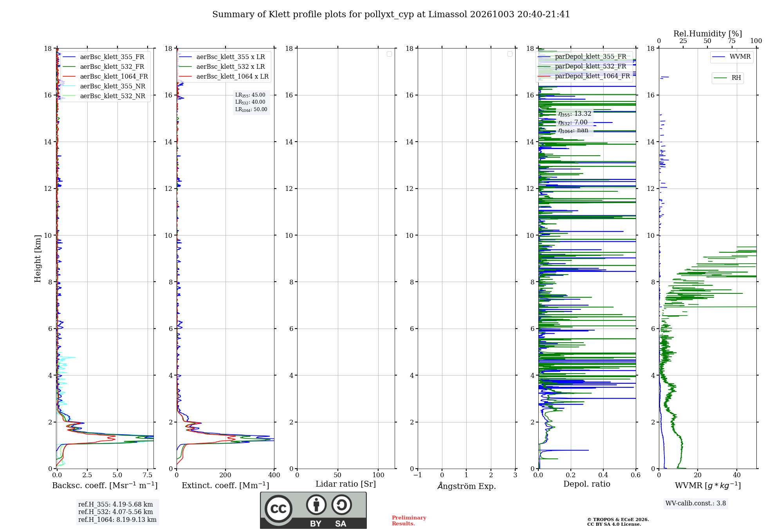This screenshot has width=783, height=532.
Task: Click the LR355: 45.00 annotation
Action: click(x=250, y=95)
